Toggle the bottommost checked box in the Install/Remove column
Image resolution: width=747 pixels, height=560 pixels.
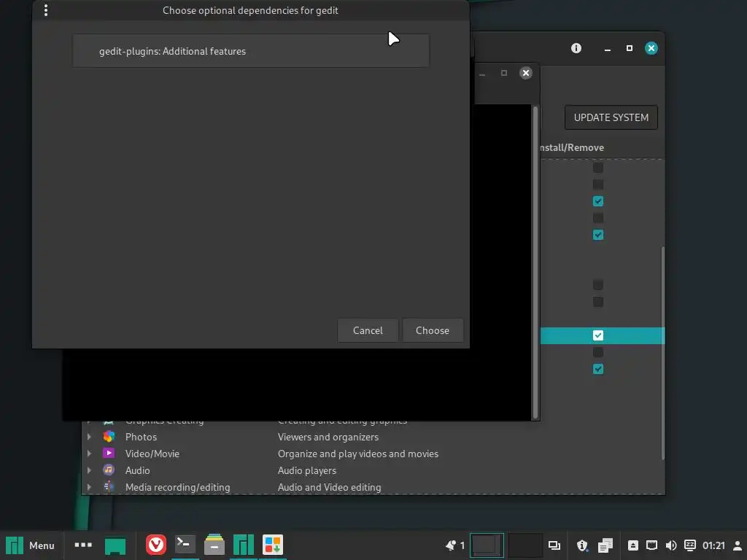pyautogui.click(x=598, y=369)
